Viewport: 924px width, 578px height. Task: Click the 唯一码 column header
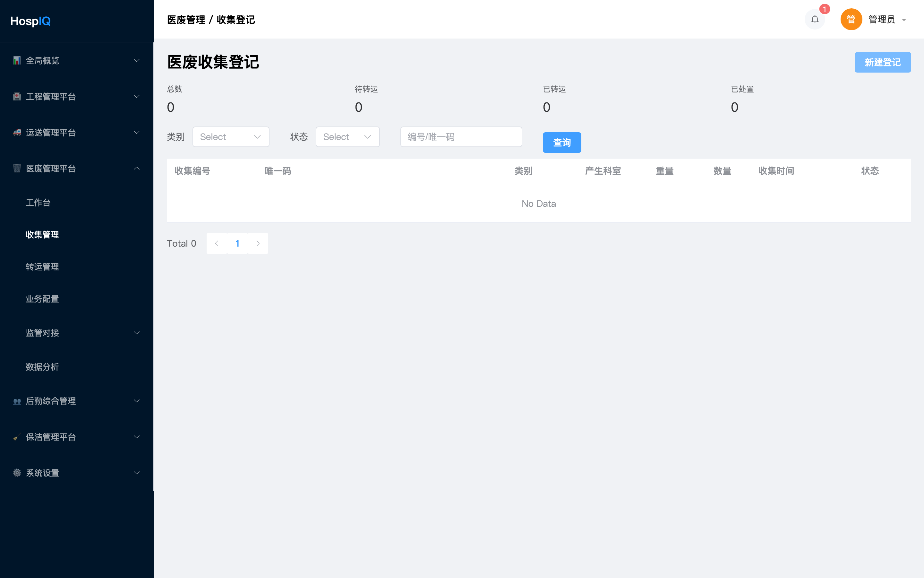pyautogui.click(x=278, y=171)
